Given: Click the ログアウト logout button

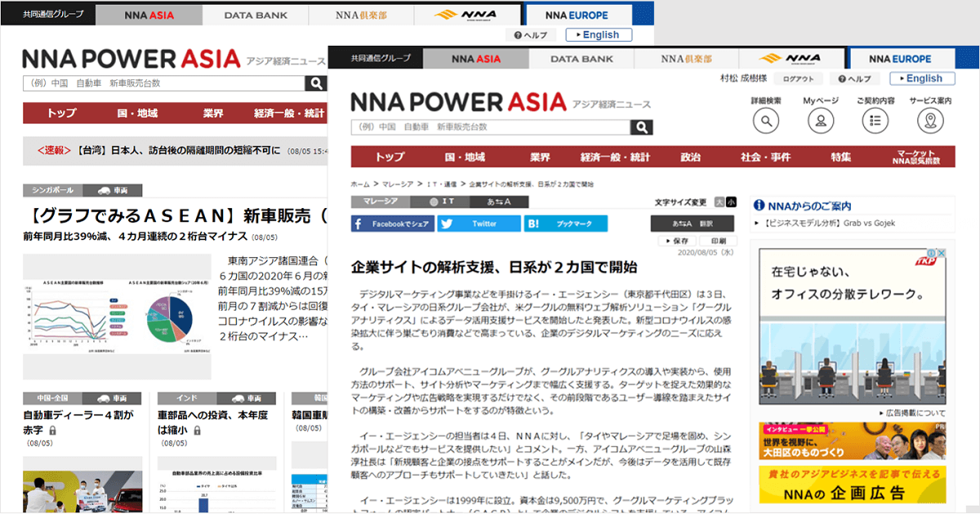Looking at the screenshot, I should [x=798, y=79].
